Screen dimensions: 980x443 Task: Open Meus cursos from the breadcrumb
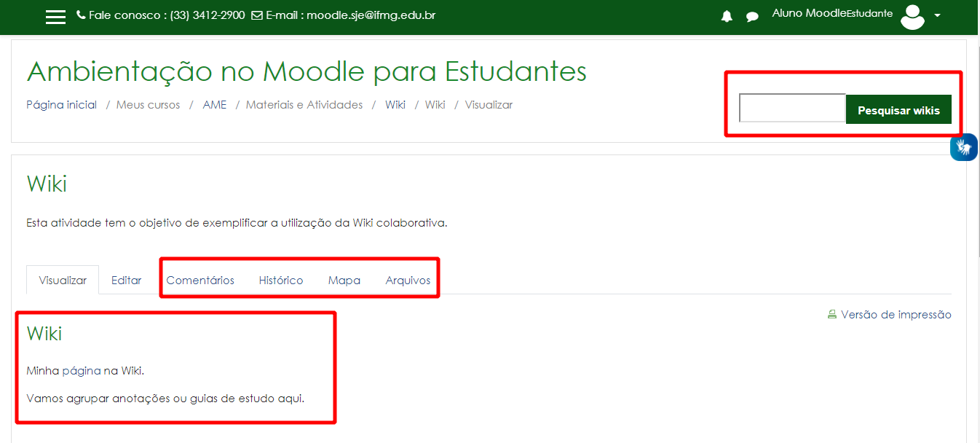pos(148,104)
